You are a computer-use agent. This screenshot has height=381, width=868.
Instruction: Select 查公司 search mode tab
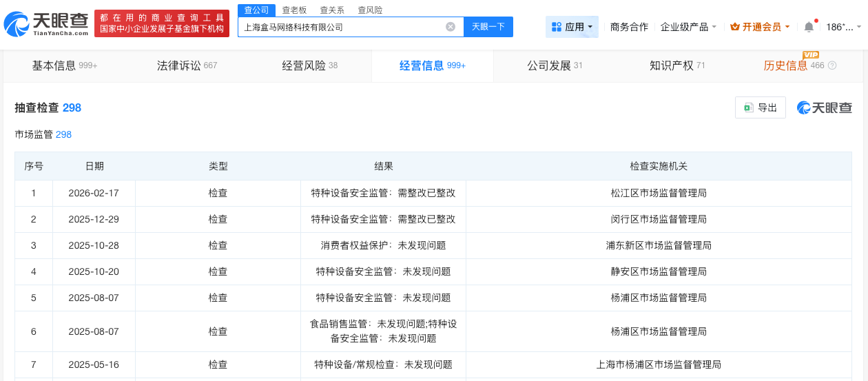[256, 10]
